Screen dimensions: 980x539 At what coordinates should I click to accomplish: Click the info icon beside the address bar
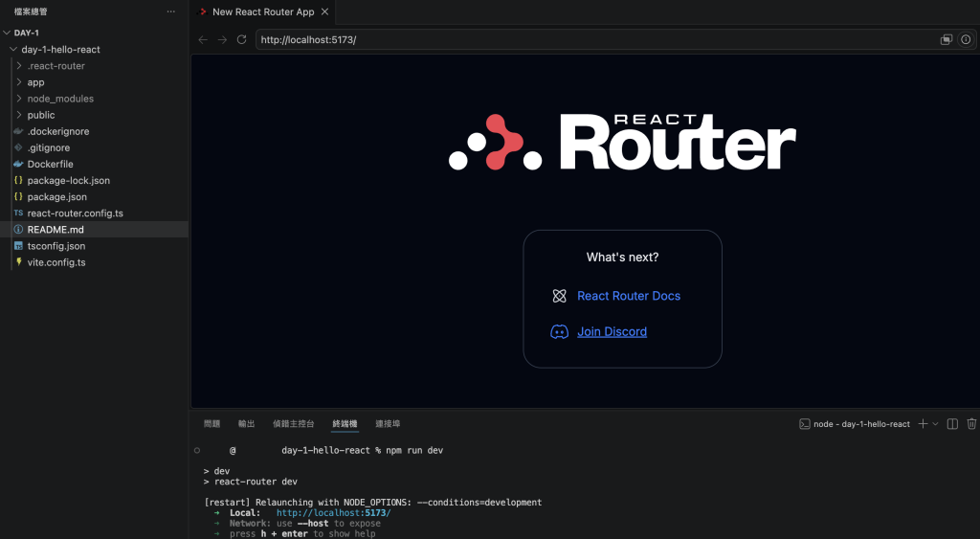pyautogui.click(x=966, y=39)
